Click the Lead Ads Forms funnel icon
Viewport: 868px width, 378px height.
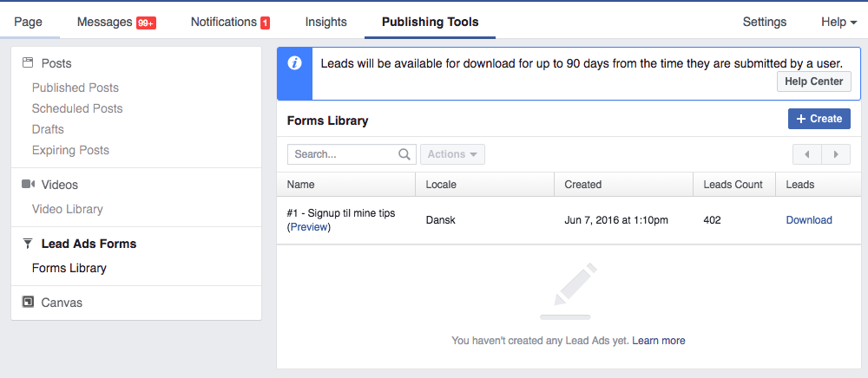(29, 244)
